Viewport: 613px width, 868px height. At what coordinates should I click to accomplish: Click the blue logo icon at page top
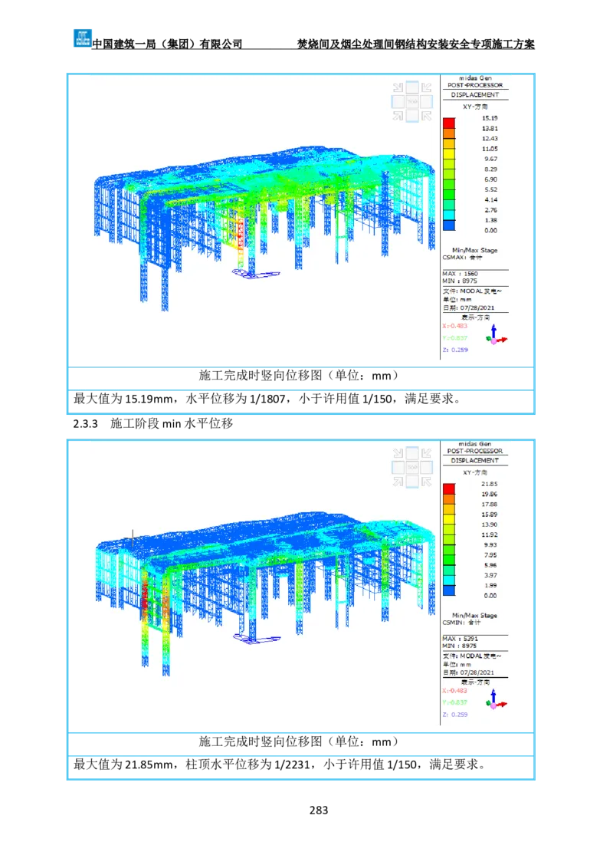(x=81, y=37)
